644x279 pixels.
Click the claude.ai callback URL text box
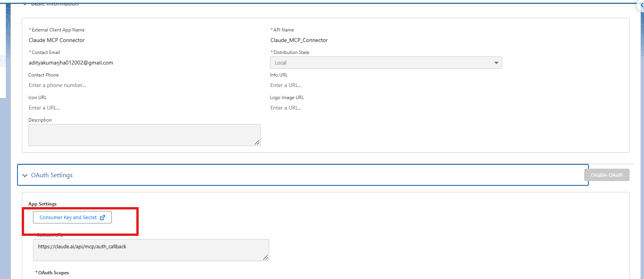click(x=151, y=250)
